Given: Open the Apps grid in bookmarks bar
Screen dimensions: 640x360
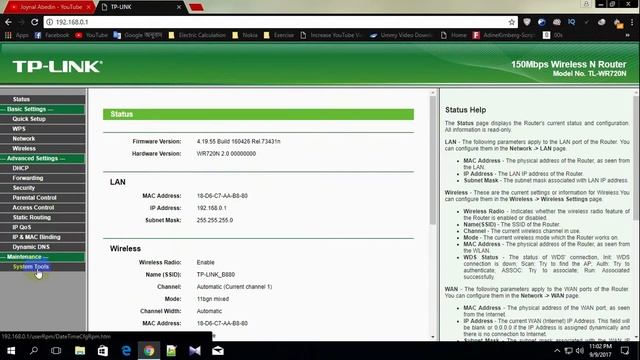Looking at the screenshot, I should [x=17, y=36].
